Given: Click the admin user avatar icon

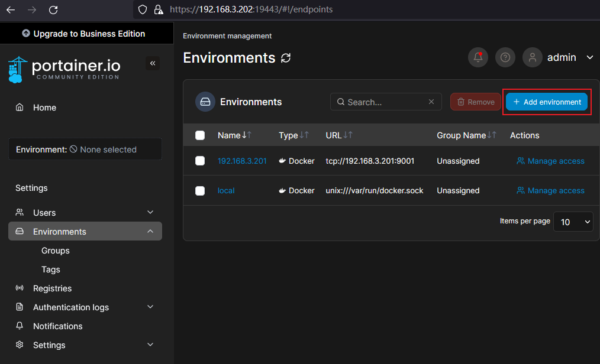Looking at the screenshot, I should click(533, 57).
